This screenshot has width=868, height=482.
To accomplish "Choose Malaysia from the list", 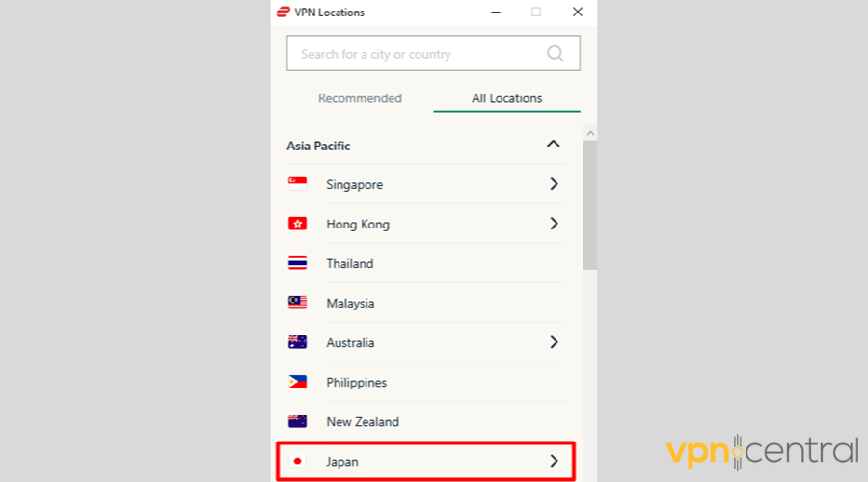I will pyautogui.click(x=350, y=303).
